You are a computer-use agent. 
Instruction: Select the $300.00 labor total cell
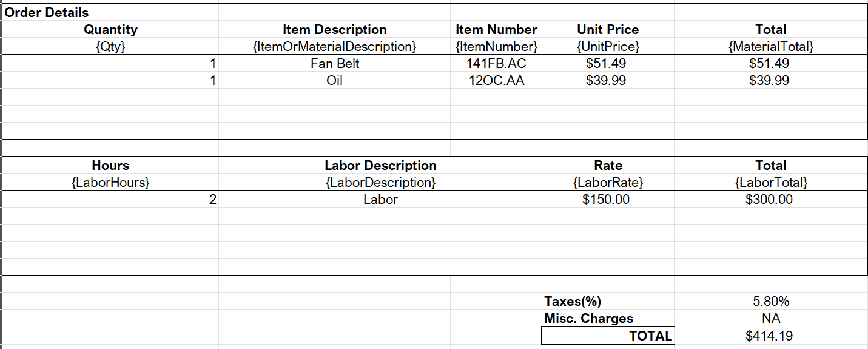click(x=770, y=199)
